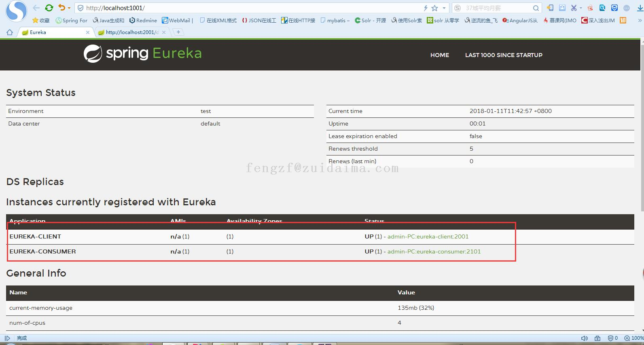
Task: Expand the bookmarks bar overflow chevron
Action: tap(640, 20)
